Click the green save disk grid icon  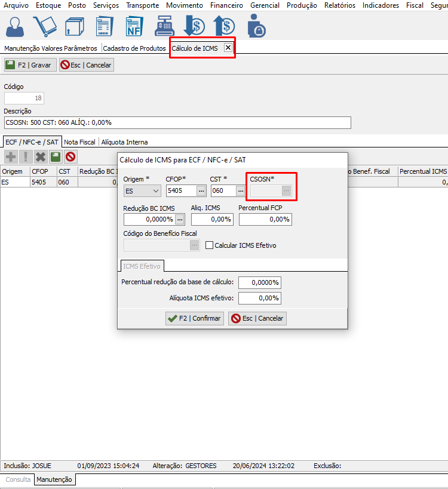click(x=56, y=157)
